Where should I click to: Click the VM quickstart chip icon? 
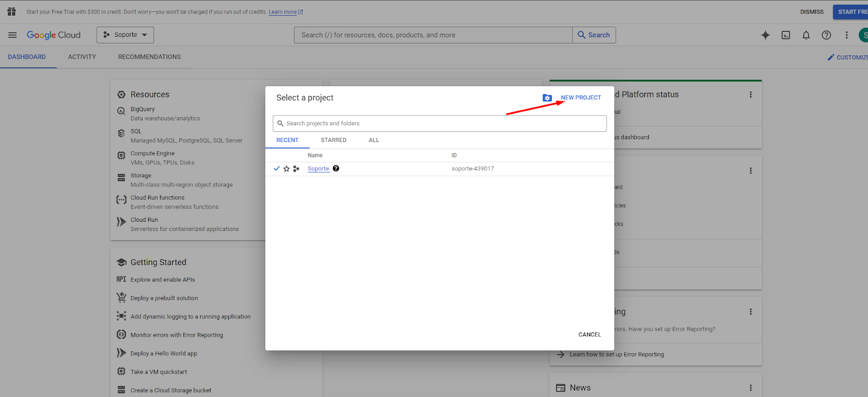click(x=122, y=372)
